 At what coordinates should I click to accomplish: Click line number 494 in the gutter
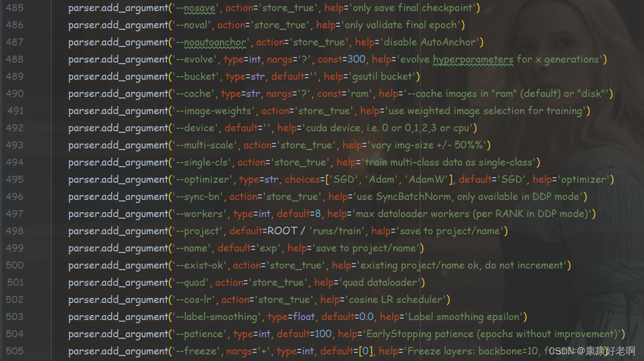pyautogui.click(x=15, y=162)
